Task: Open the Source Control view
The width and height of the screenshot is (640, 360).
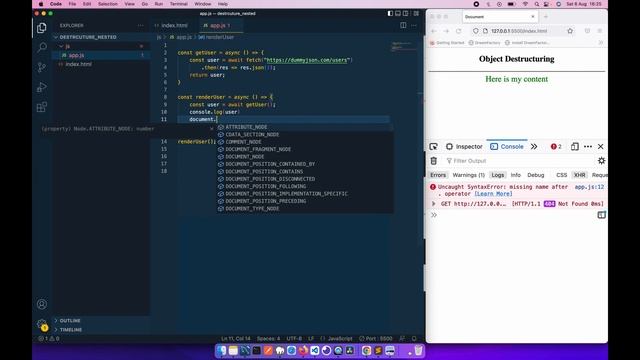Action: click(42, 67)
